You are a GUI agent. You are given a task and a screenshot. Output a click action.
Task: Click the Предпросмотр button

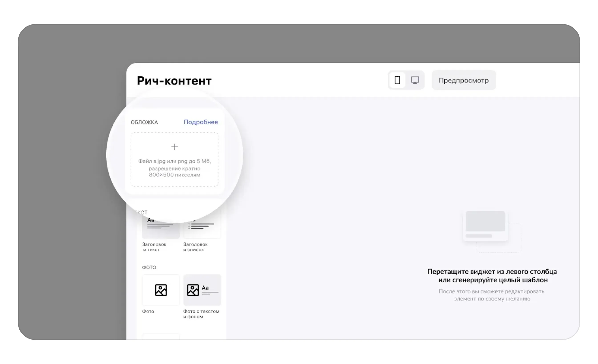click(463, 80)
